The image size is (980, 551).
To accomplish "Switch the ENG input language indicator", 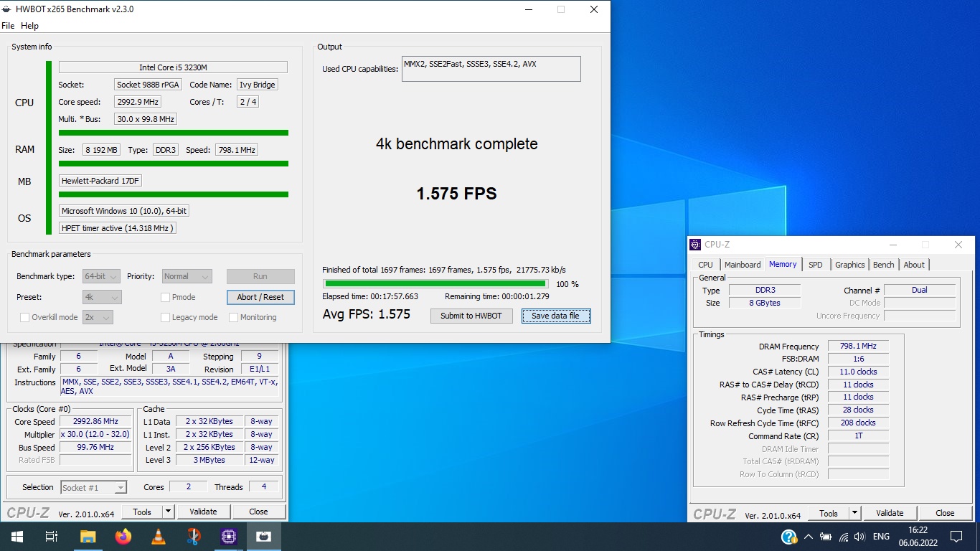I will [x=881, y=537].
